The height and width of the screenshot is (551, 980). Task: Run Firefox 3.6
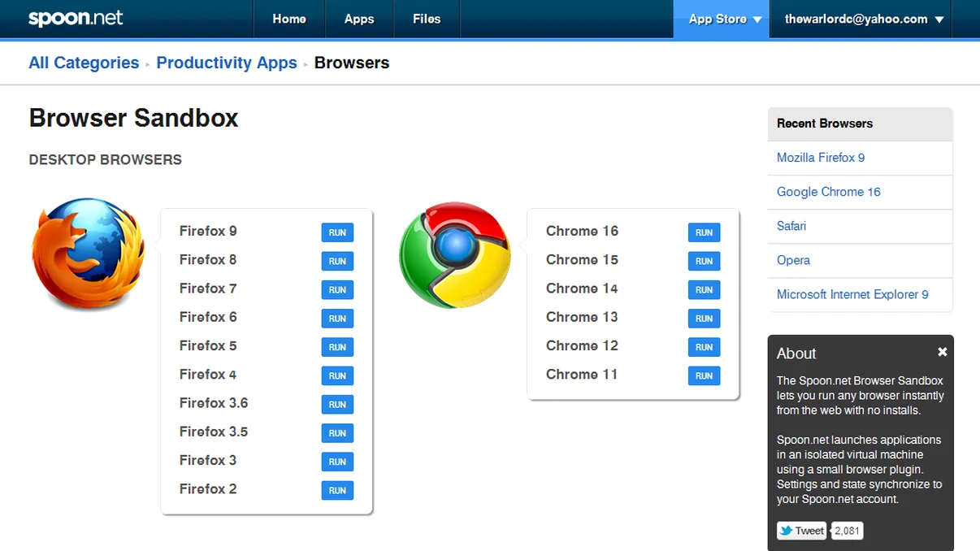click(x=337, y=404)
